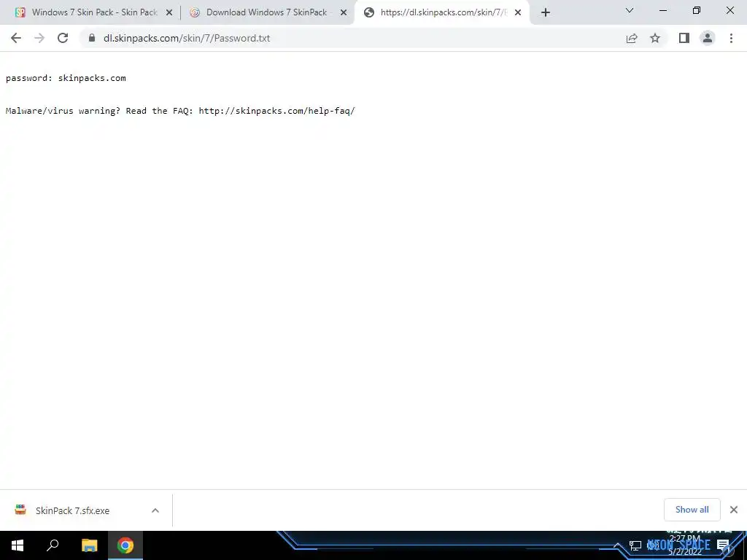Bookmark this tab with the star

[655, 38]
